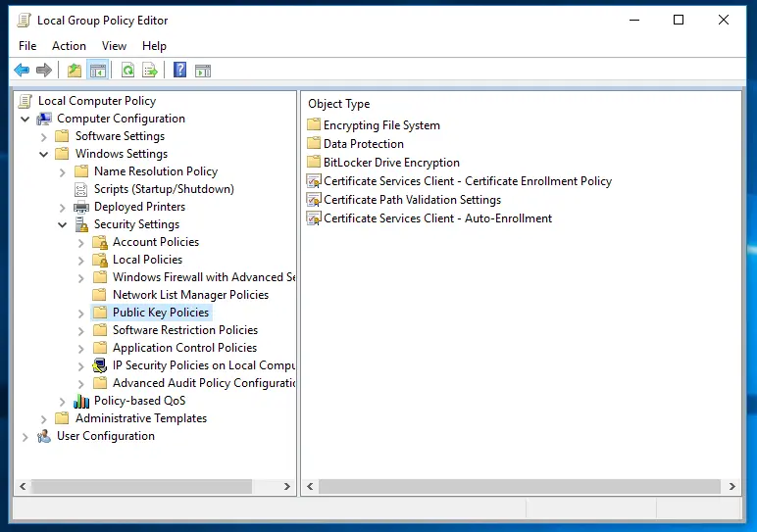757x532 pixels.
Task: Toggle Show/Hide Console Tree button
Action: tap(97, 70)
